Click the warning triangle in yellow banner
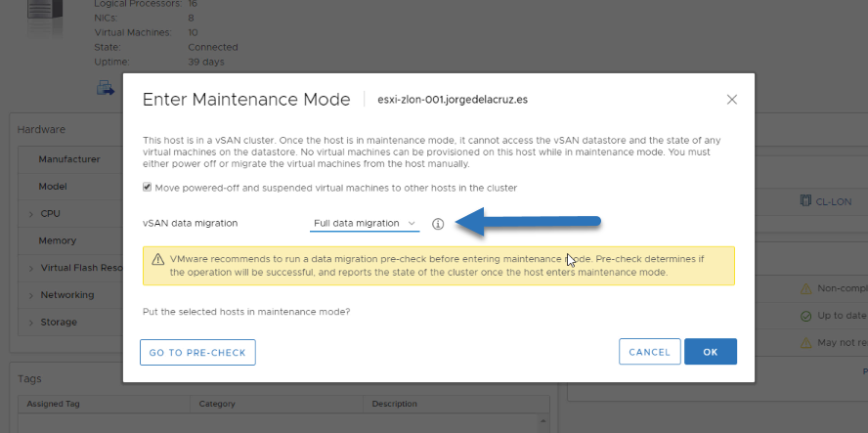The height and width of the screenshot is (433, 868). (x=158, y=259)
